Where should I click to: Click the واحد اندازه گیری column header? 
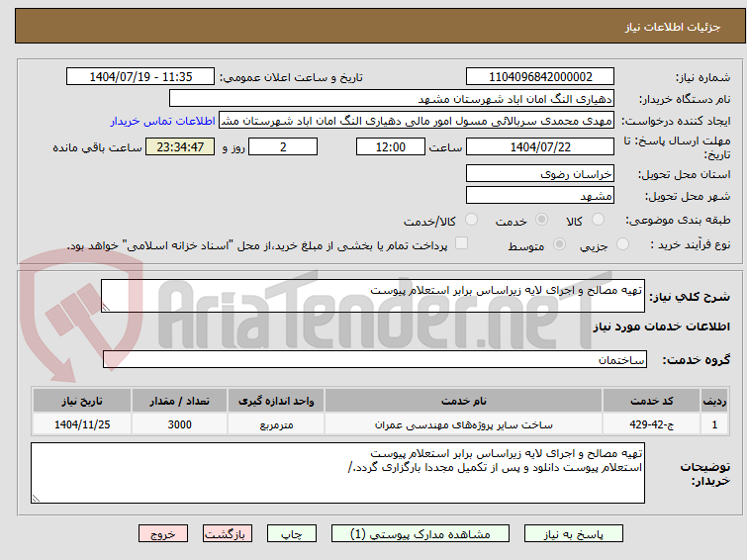tap(276, 401)
